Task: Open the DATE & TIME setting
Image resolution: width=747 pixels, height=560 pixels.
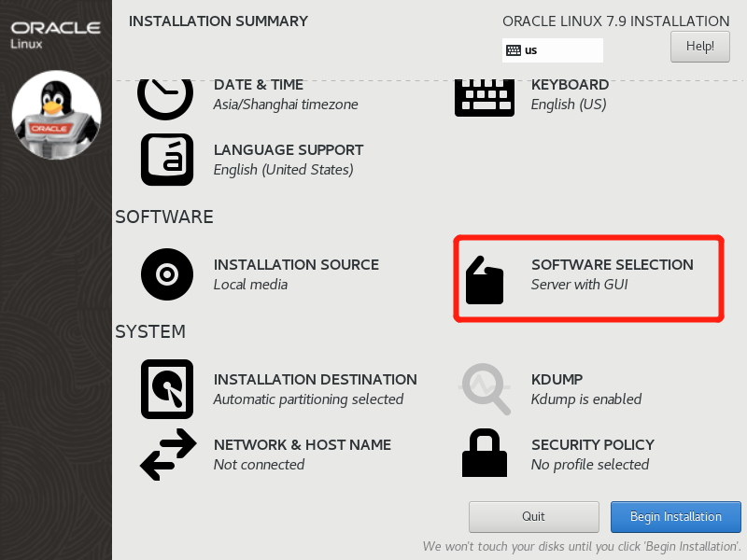Action: [259, 85]
